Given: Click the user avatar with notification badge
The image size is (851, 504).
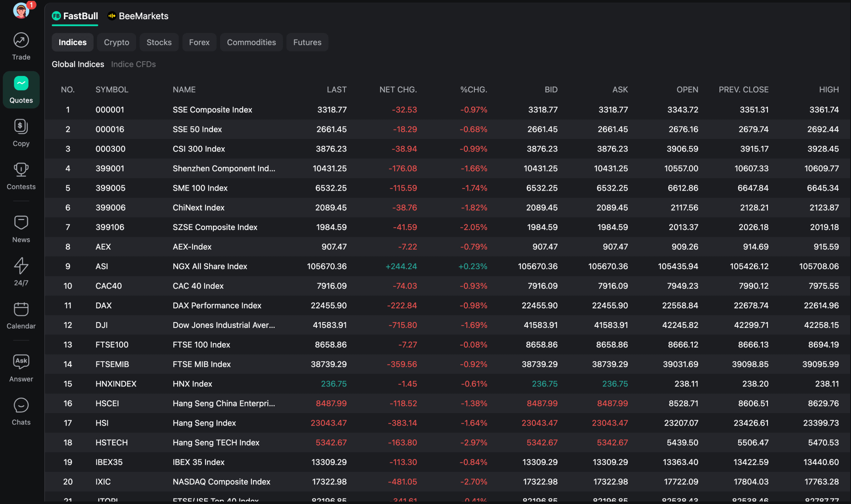Looking at the screenshot, I should [x=21, y=10].
